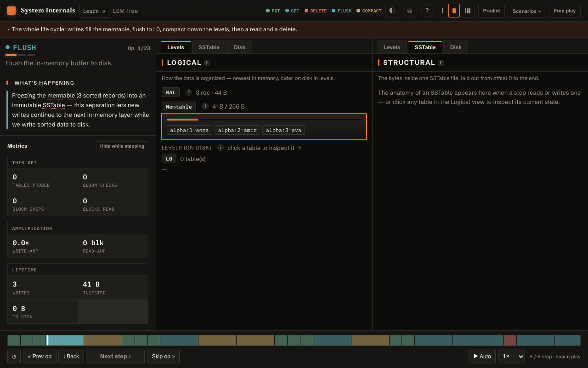Select the SSTable tab in the right pane
This screenshot has width=588, height=368.
point(425,47)
